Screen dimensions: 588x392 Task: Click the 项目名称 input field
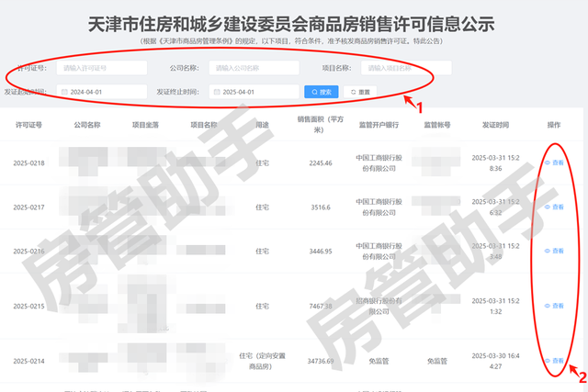point(406,68)
